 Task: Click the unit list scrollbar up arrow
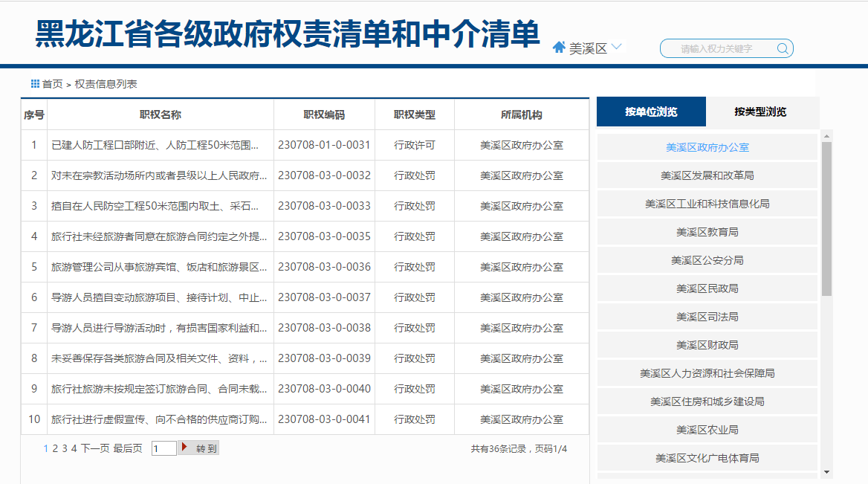826,135
